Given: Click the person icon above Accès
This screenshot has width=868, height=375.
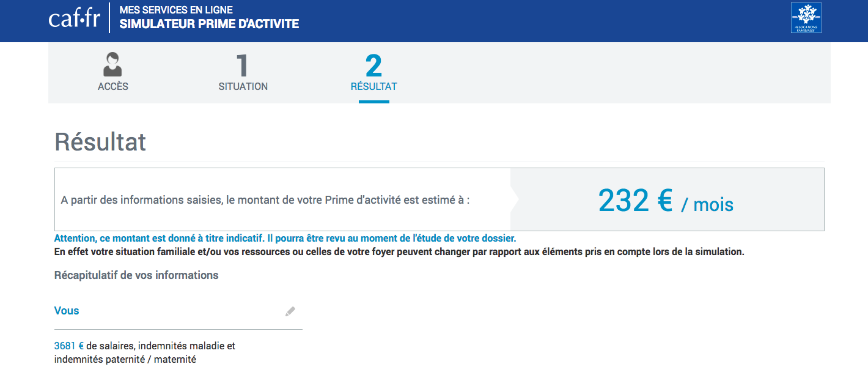Looking at the screenshot, I should (x=112, y=65).
